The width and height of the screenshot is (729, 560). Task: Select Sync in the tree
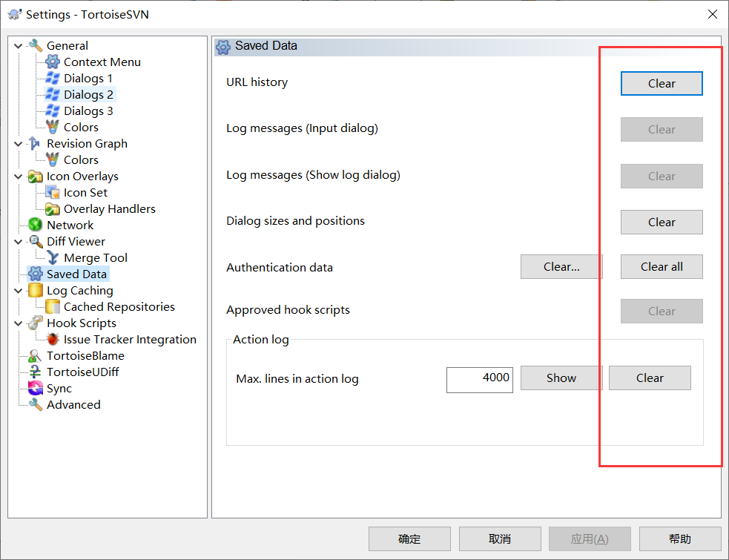point(59,388)
